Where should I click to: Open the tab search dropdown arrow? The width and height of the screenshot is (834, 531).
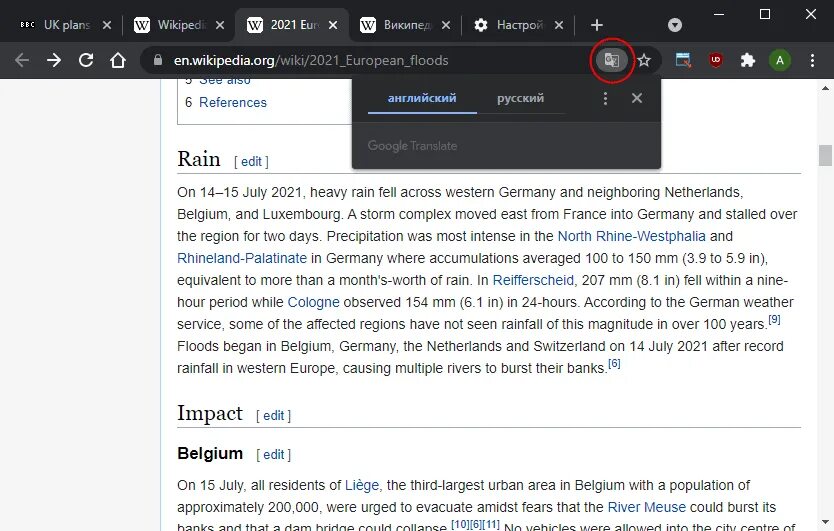(x=674, y=25)
